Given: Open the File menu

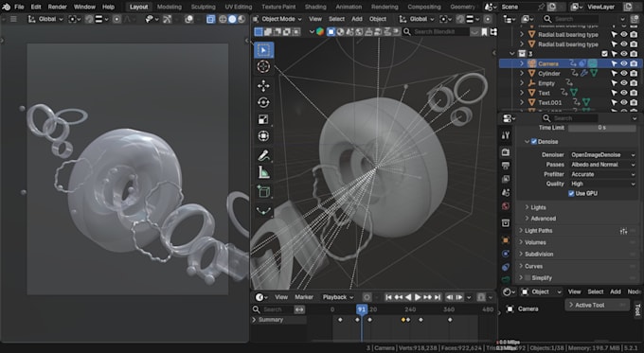Looking at the screenshot, I should [19, 7].
